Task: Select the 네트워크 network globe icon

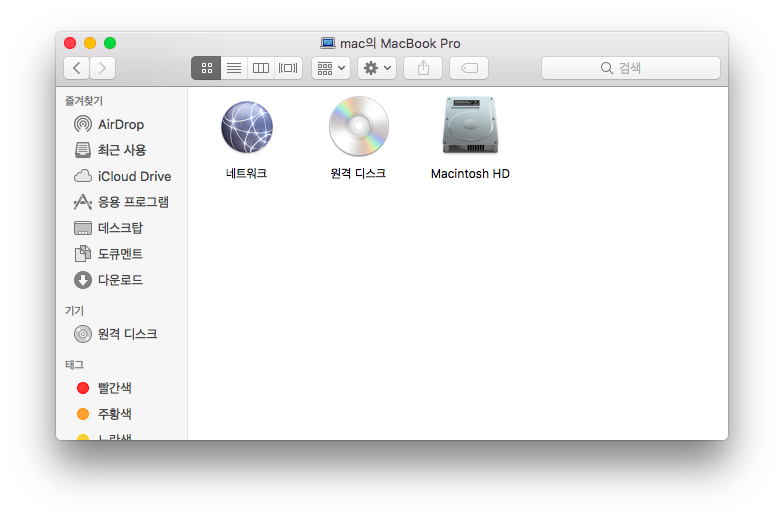Action: [247, 127]
